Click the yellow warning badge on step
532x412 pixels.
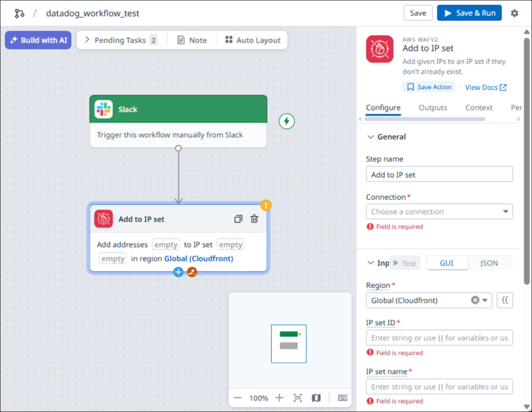pos(265,205)
